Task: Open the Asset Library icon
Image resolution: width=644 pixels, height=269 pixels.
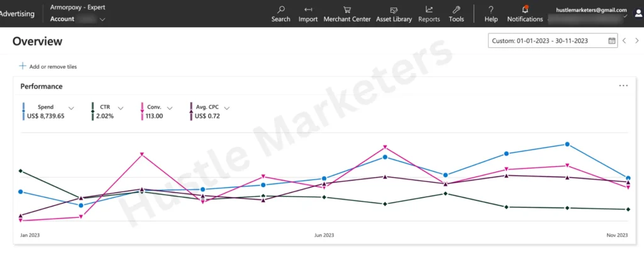Action: point(394,9)
